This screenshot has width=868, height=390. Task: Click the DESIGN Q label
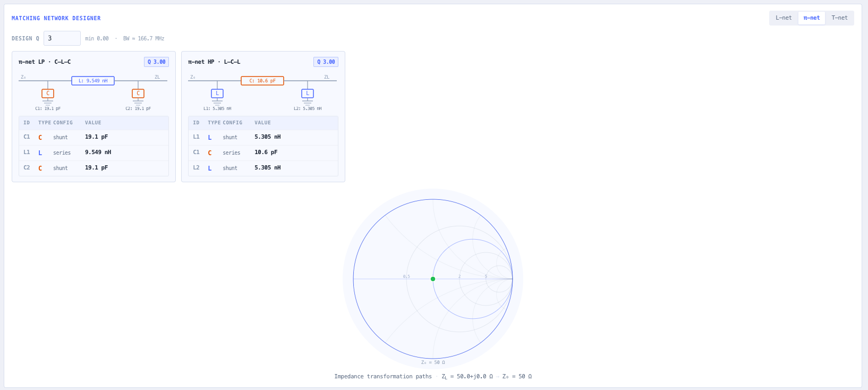pyautogui.click(x=25, y=39)
